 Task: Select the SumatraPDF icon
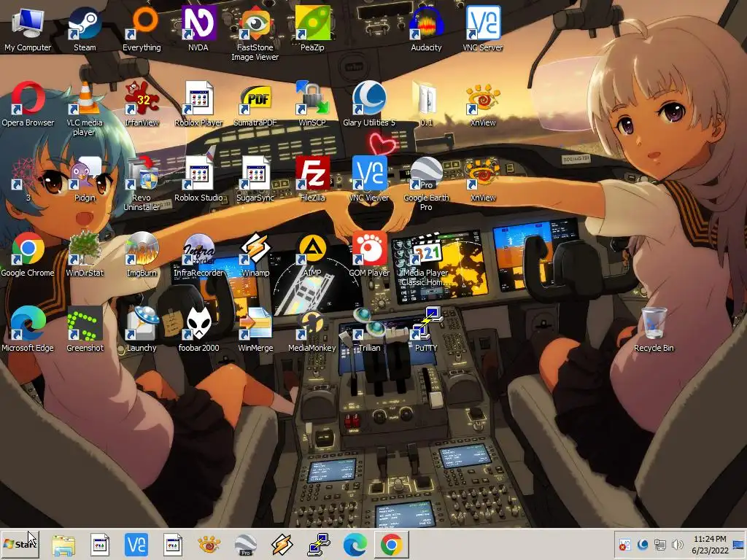point(255,104)
